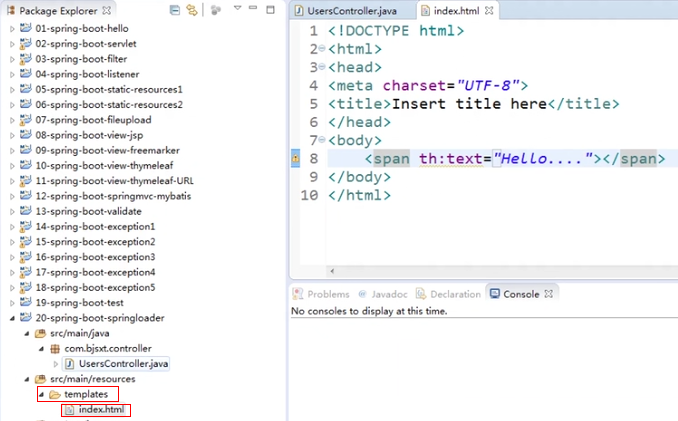Click the meta charset line in editor

click(x=428, y=86)
